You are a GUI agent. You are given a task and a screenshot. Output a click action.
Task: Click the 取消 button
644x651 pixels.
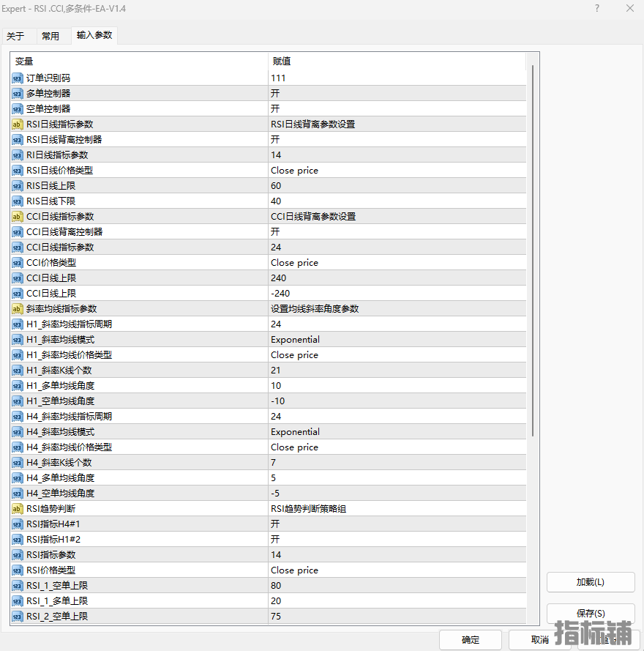tap(540, 640)
